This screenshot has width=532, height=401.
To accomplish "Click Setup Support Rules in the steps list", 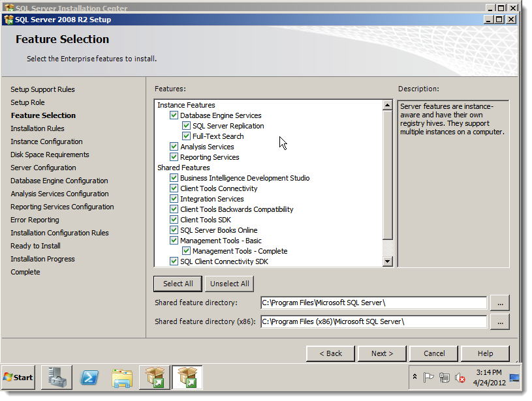I will point(42,89).
